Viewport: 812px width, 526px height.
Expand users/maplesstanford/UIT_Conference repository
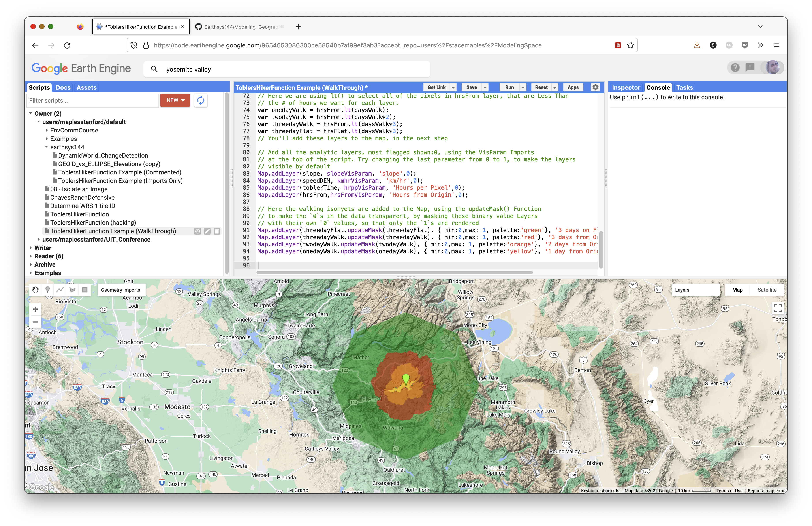point(39,240)
